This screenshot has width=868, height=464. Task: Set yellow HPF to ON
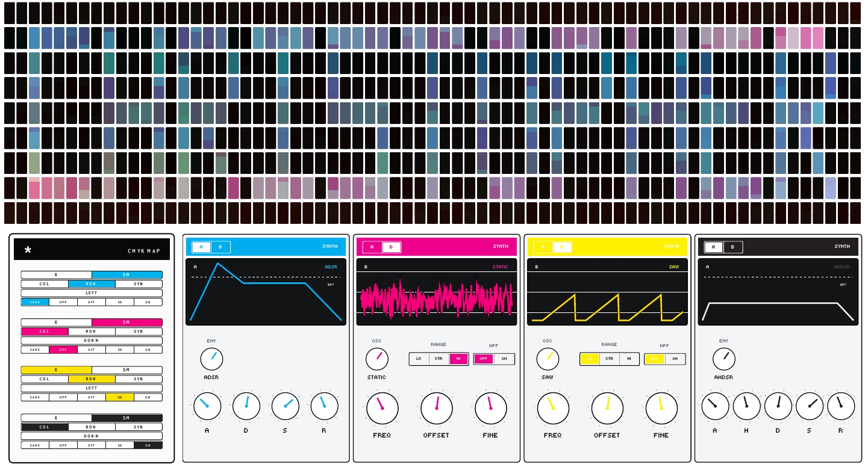(675, 359)
